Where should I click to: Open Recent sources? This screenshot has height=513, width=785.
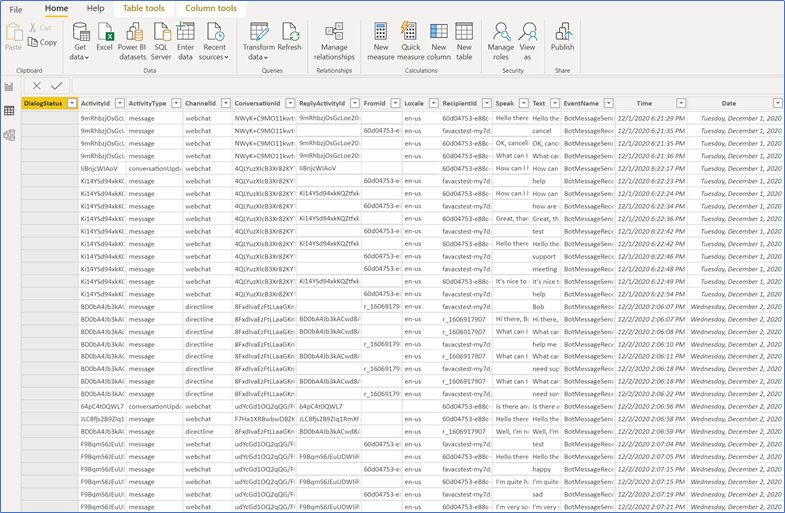[215, 32]
